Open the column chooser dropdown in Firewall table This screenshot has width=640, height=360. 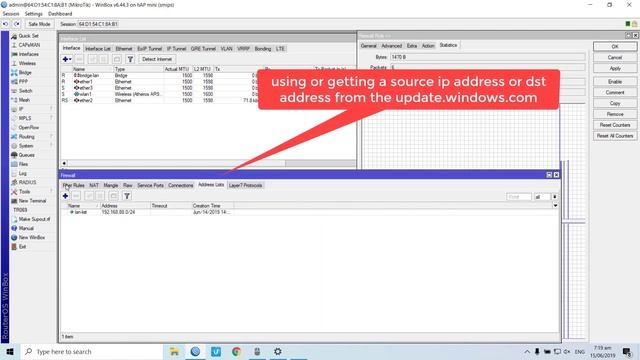click(x=556, y=206)
